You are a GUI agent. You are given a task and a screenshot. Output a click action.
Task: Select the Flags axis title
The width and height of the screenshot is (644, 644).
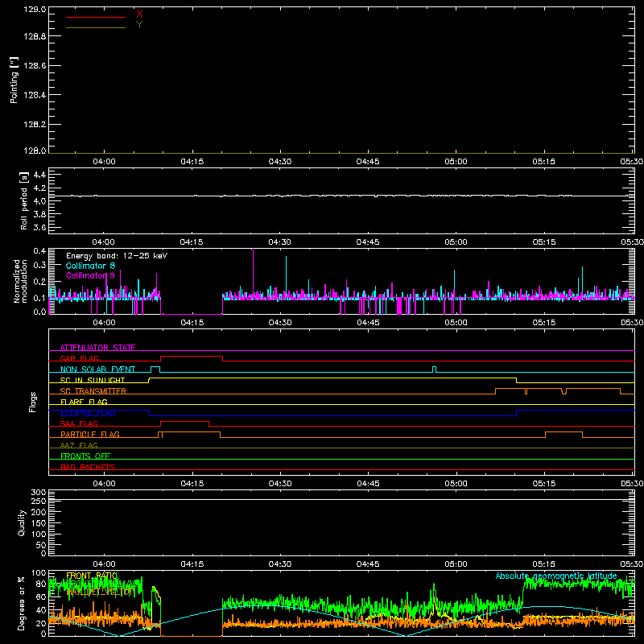(x=33, y=402)
